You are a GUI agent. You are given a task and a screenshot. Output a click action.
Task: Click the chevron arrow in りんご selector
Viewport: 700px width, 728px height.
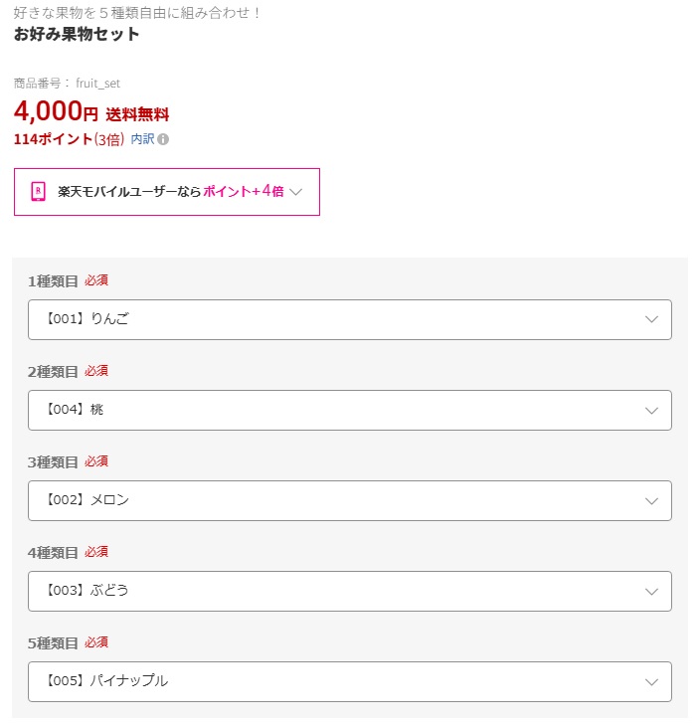coord(651,319)
